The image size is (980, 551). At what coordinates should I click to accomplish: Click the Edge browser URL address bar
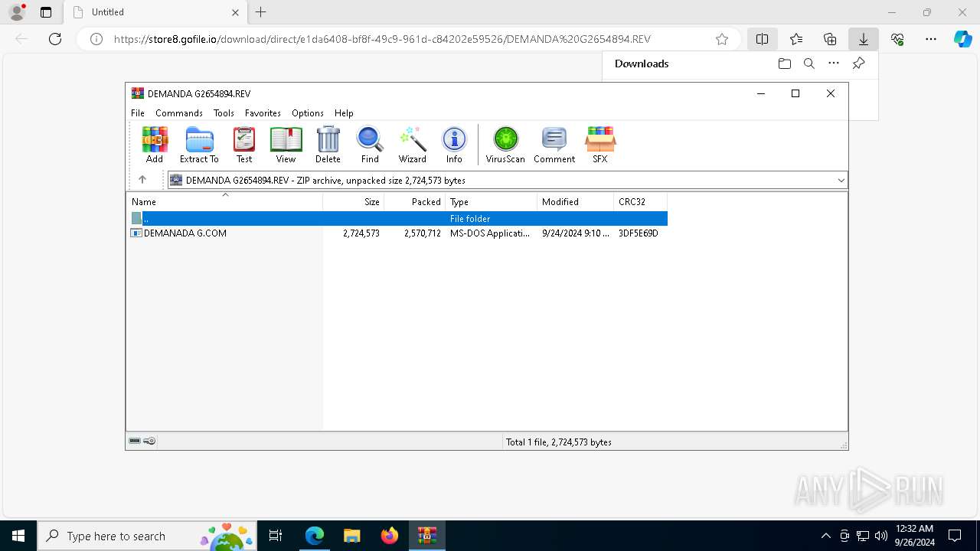pos(410,39)
